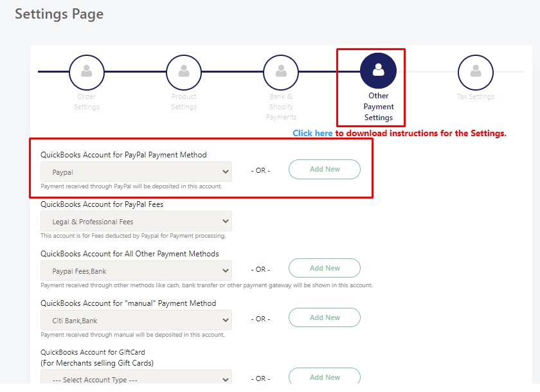
Task: Click 'to download instructions for the Settings.' text
Action: (421, 133)
